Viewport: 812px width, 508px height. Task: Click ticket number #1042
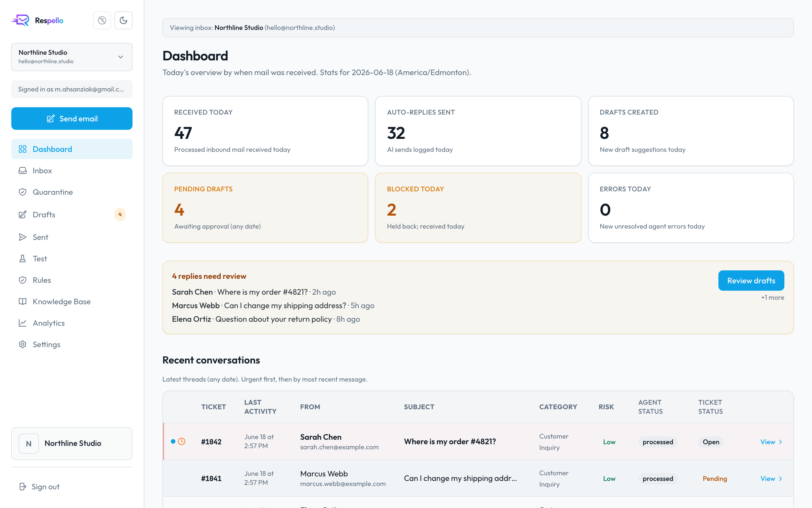coord(211,442)
